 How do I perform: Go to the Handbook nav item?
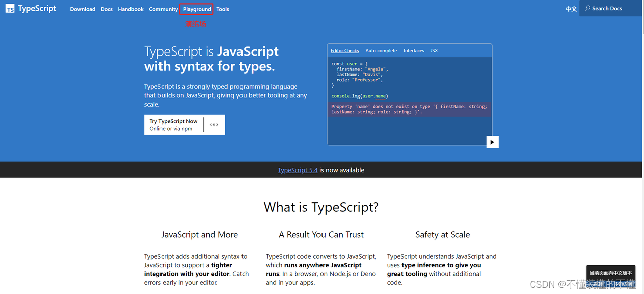pos(131,9)
